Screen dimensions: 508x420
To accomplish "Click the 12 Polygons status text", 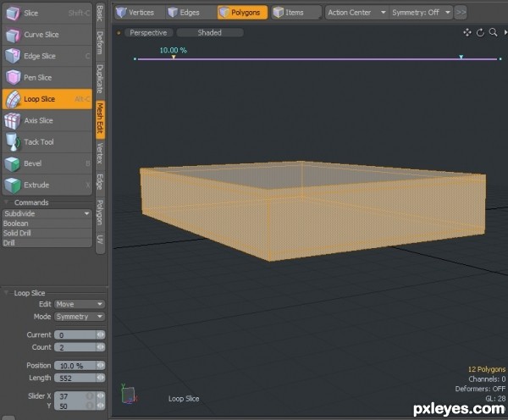I will point(487,369).
